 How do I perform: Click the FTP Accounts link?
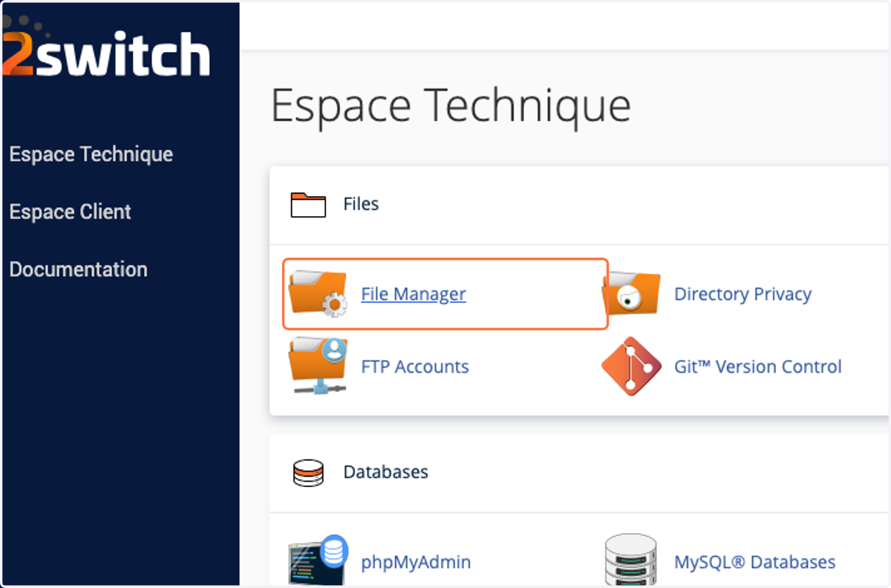[x=415, y=367]
